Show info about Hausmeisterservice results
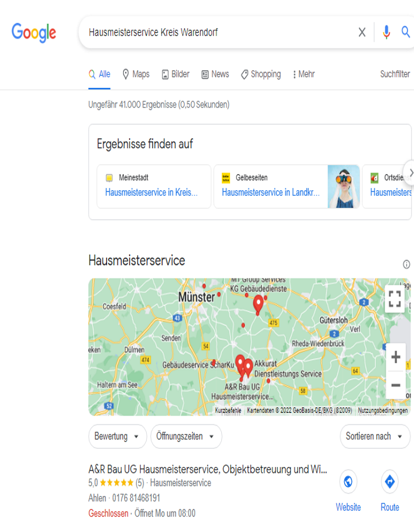 pos(406,264)
